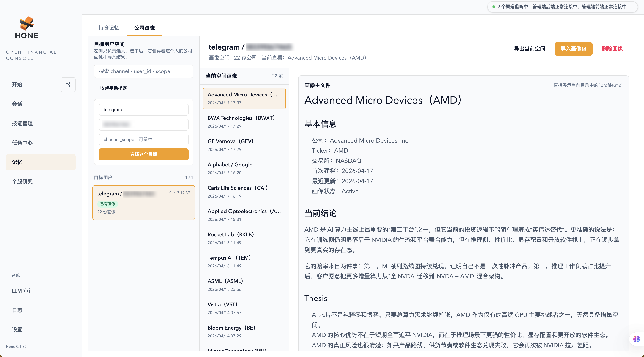Click the blurred user id input field
Screen dimensions: 644x357
(143, 124)
